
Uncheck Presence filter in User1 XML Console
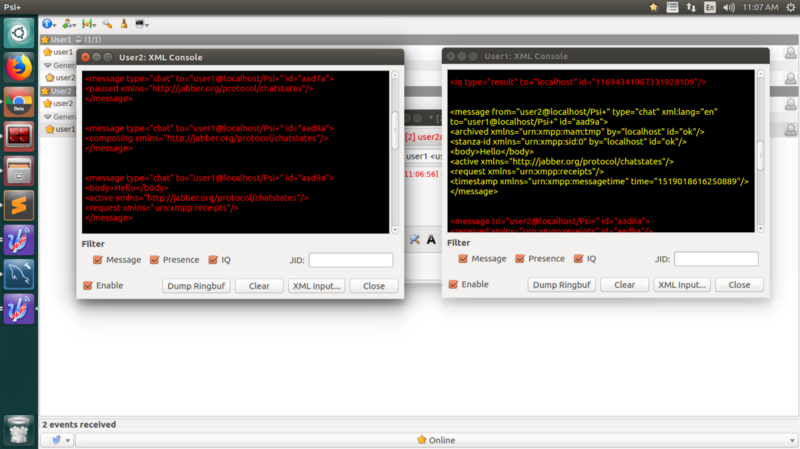point(519,259)
